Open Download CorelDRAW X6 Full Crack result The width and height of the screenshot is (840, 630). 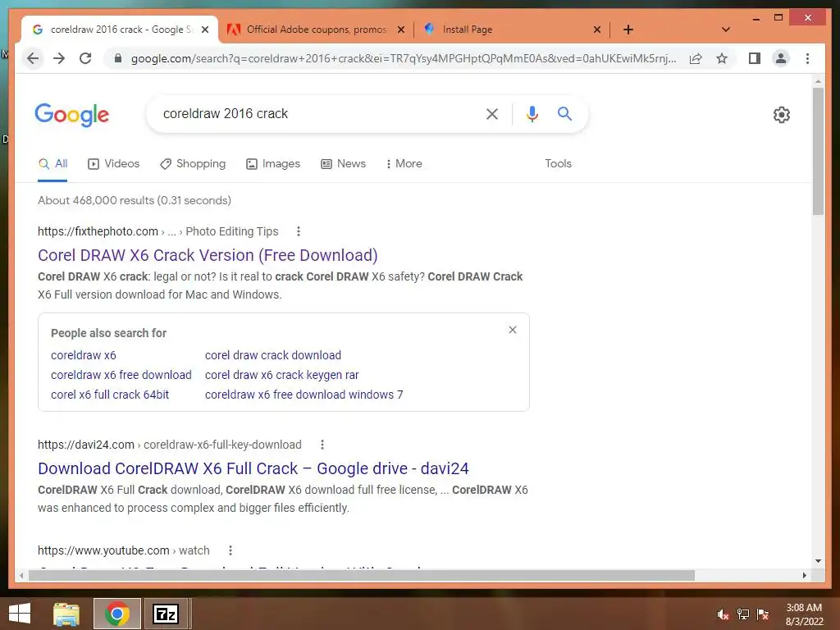tap(253, 468)
